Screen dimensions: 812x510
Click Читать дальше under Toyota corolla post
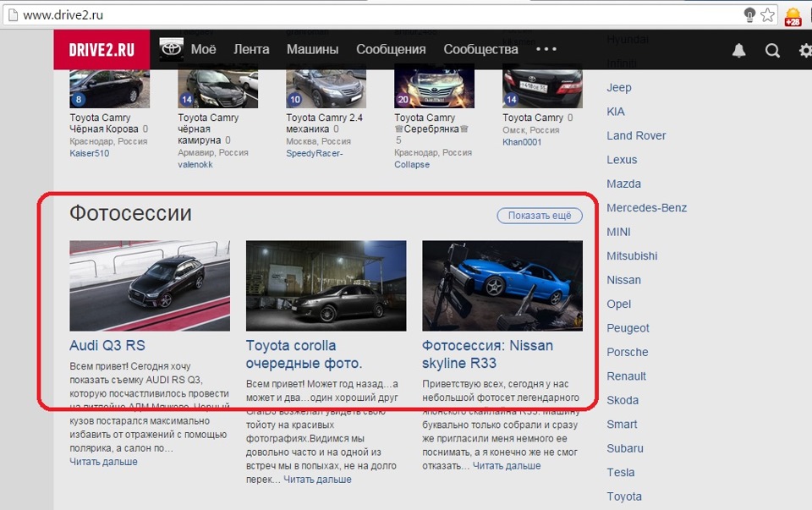tap(317, 480)
